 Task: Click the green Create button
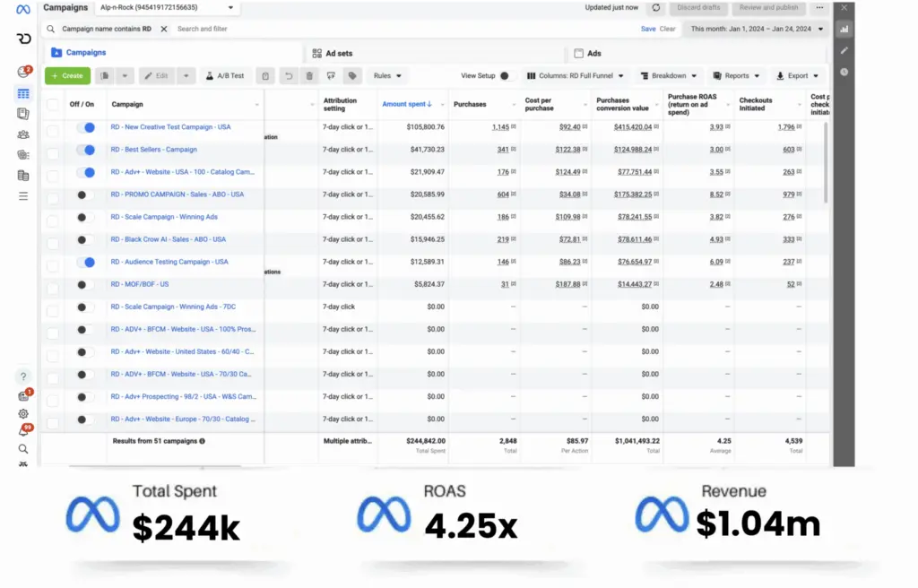tap(67, 75)
